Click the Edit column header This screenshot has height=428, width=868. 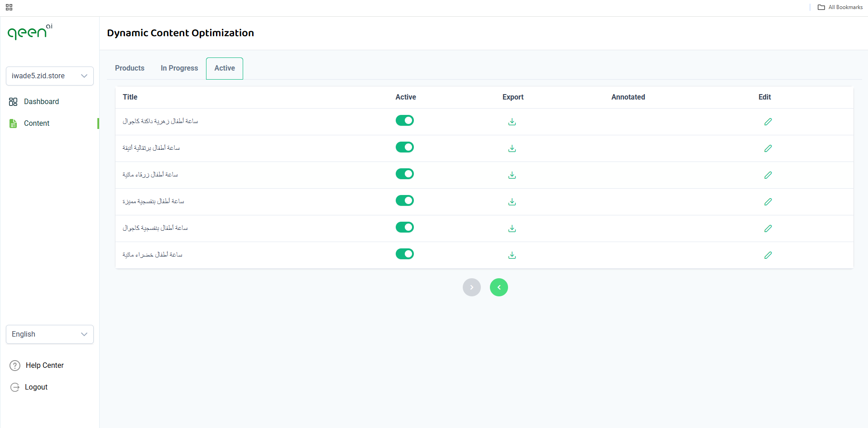click(x=765, y=97)
